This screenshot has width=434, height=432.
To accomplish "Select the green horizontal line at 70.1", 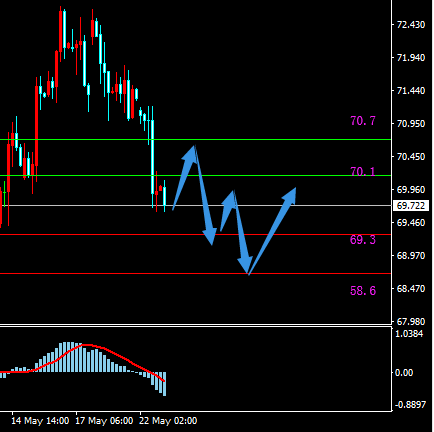I will coord(195,175).
